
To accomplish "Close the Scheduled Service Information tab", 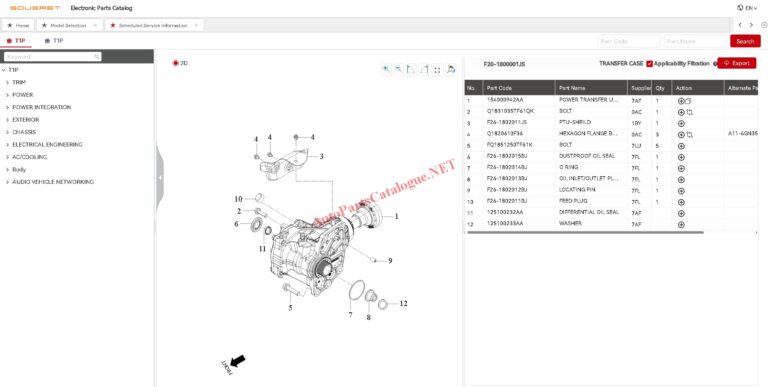I will [x=196, y=25].
